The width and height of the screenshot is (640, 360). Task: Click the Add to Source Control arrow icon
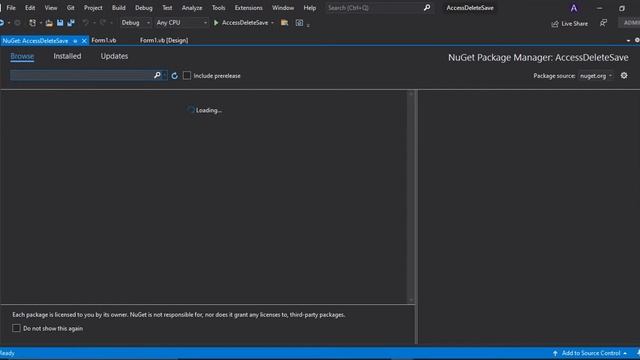pyautogui.click(x=555, y=353)
